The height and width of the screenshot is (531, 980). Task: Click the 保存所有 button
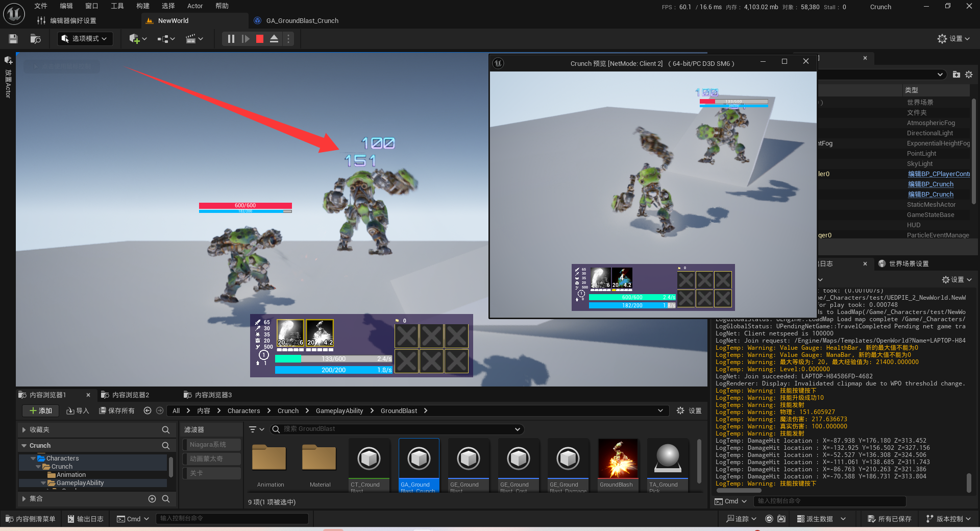[x=116, y=411]
